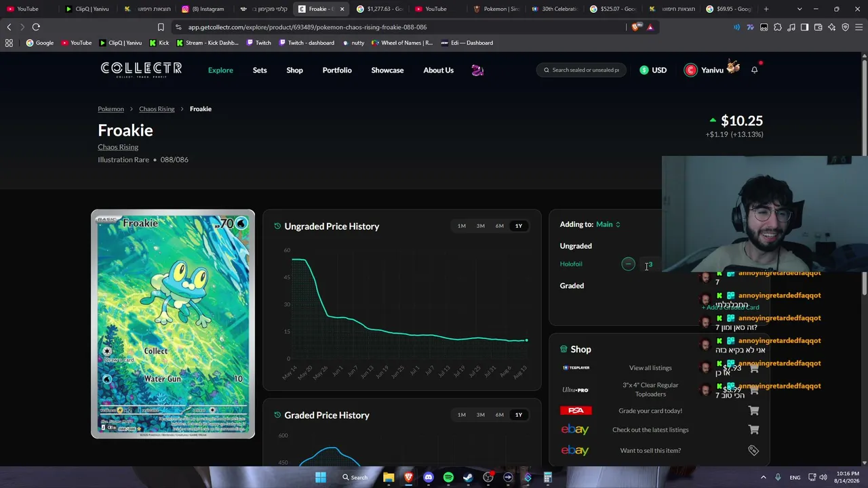Select 6M range on Graded Price History
Image resolution: width=868 pixels, height=488 pixels.
[500, 415]
